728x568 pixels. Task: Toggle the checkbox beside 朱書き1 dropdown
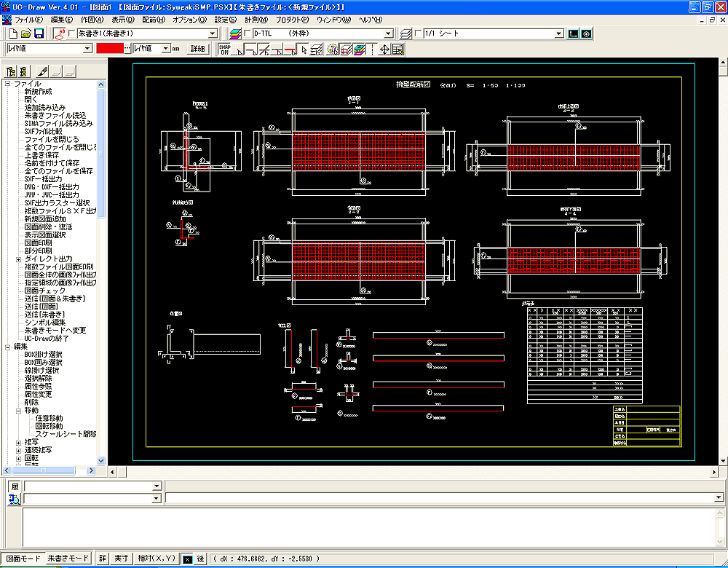(x=71, y=33)
